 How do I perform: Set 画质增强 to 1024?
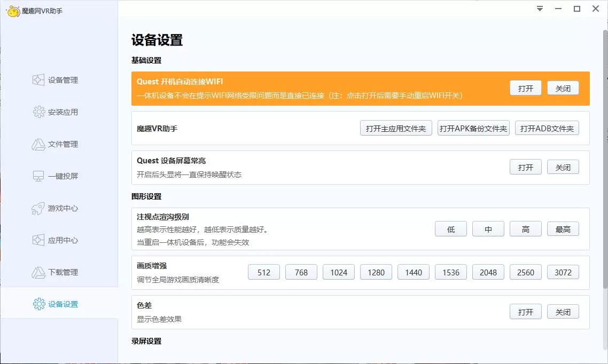(339, 272)
